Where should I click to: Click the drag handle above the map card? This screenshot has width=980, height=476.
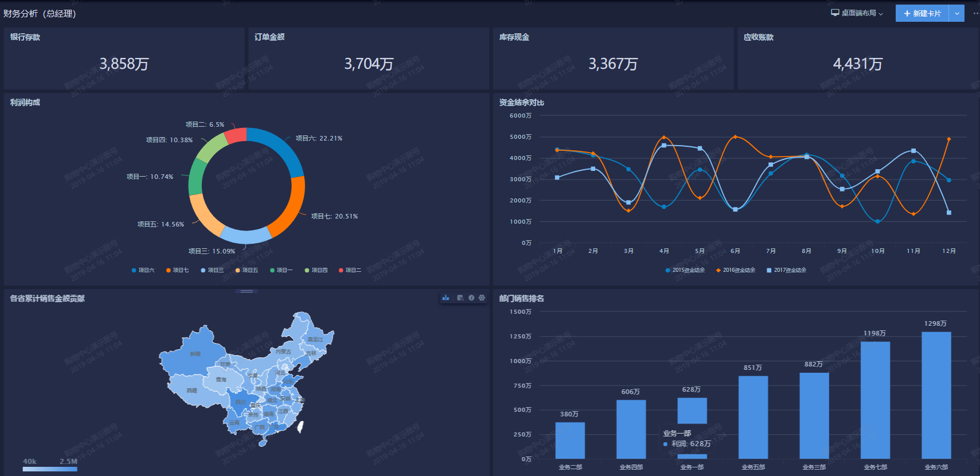pyautogui.click(x=247, y=291)
